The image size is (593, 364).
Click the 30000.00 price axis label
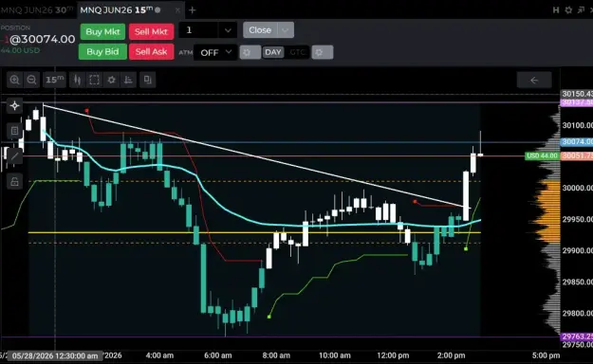click(577, 188)
